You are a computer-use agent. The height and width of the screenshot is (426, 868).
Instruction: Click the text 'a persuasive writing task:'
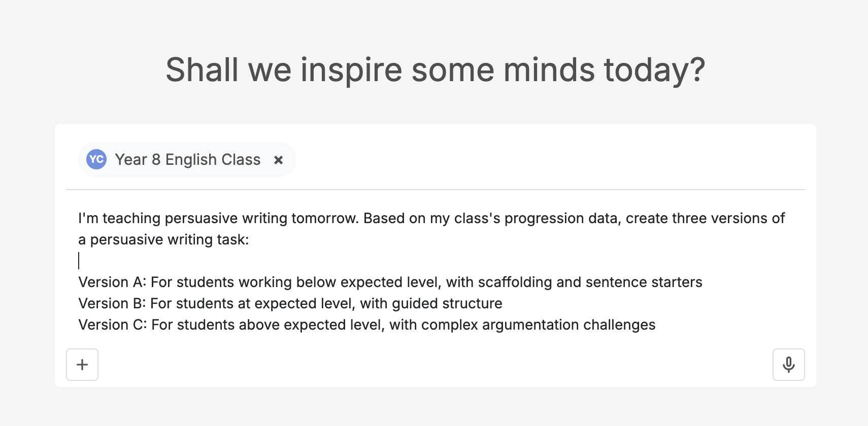point(163,239)
